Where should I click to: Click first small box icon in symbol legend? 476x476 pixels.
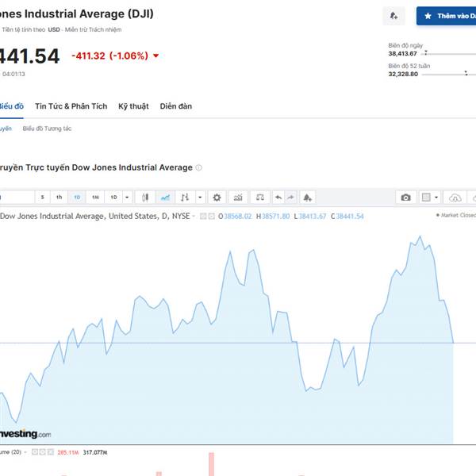[203, 217]
